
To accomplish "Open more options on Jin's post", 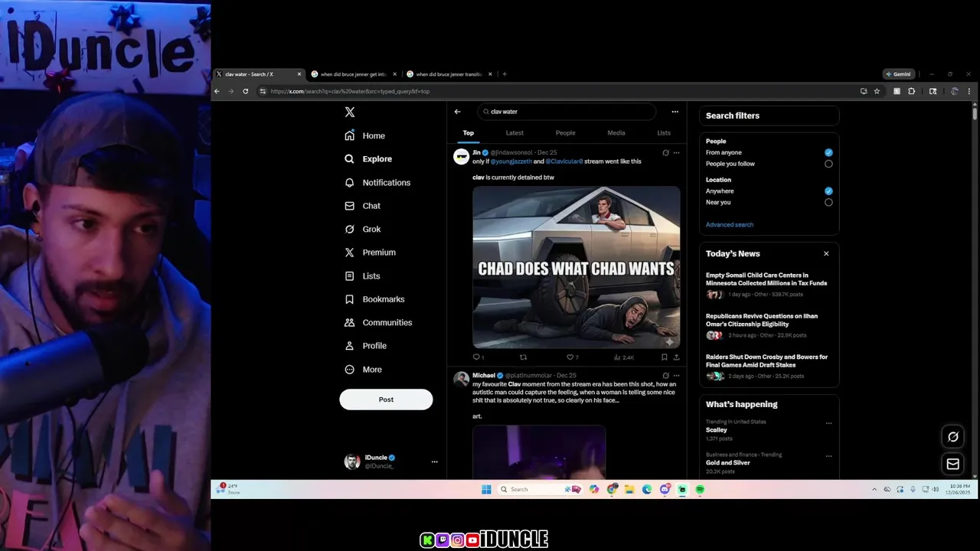I will [676, 153].
